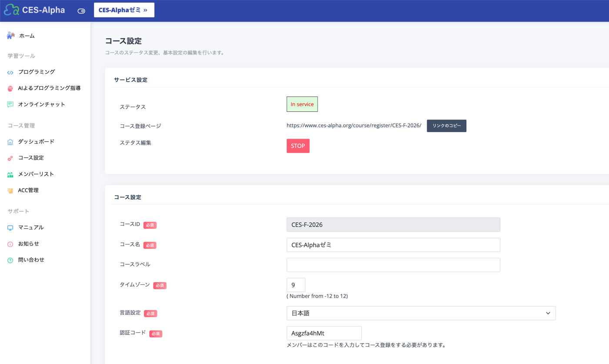Click the course registration URL text
The width and height of the screenshot is (609, 364).
pos(354,125)
